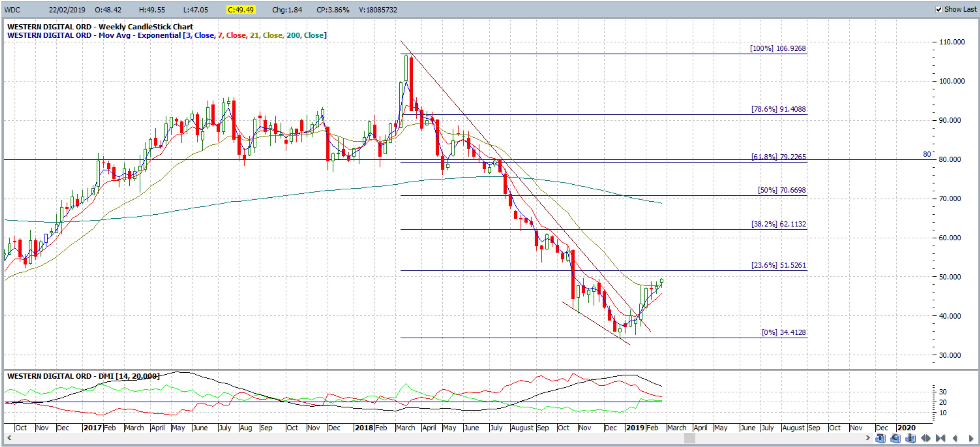Viewport: 980px width, 447px height.
Task: Click the percent change CP:3.86%
Action: [333, 10]
